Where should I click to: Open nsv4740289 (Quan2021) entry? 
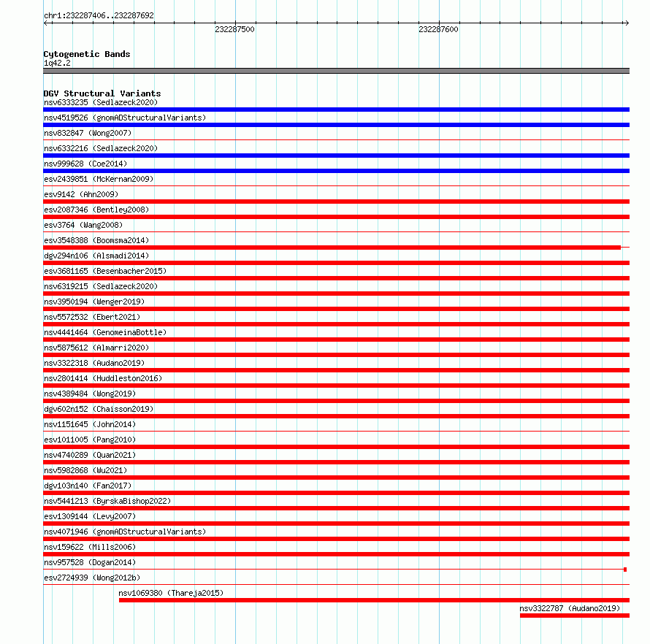tap(90, 455)
